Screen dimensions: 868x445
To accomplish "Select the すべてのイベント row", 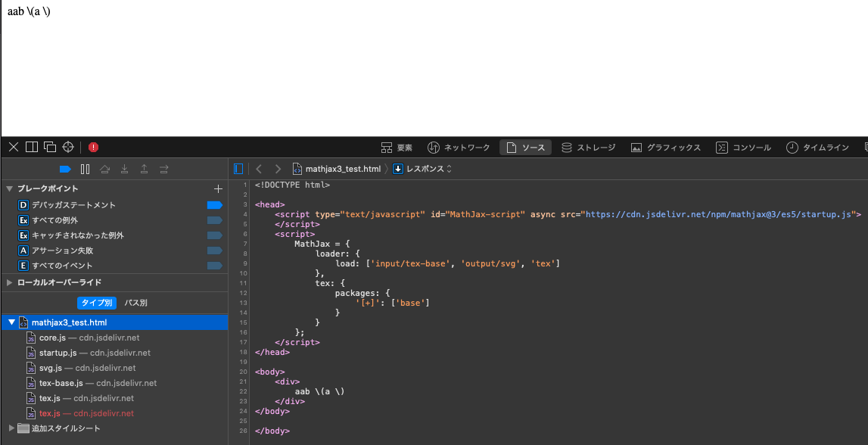I will coord(114,266).
